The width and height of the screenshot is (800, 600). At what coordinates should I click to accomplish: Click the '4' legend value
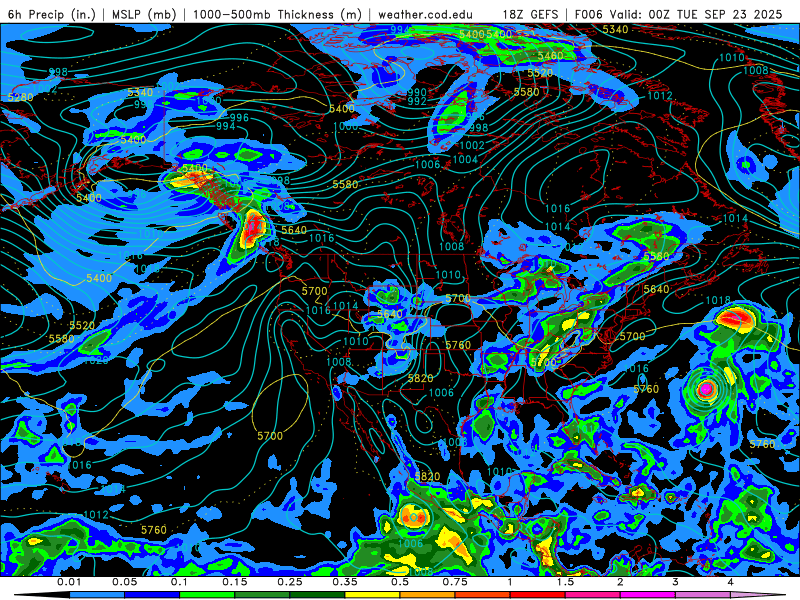pyautogui.click(x=731, y=582)
